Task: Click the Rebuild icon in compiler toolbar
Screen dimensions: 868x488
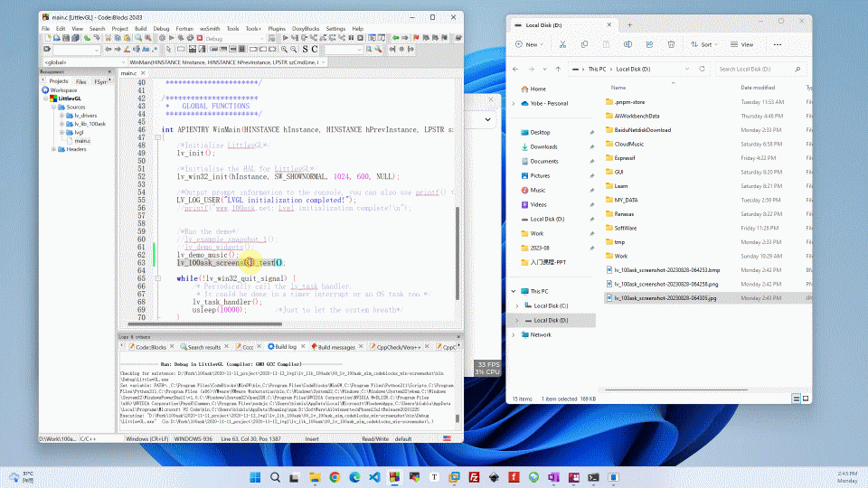Action: [x=190, y=38]
